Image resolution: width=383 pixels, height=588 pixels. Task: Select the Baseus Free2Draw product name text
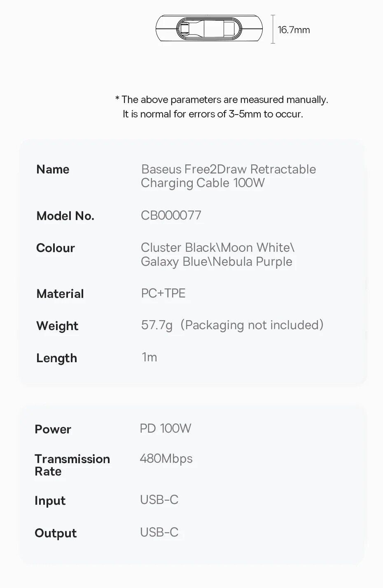click(x=228, y=176)
